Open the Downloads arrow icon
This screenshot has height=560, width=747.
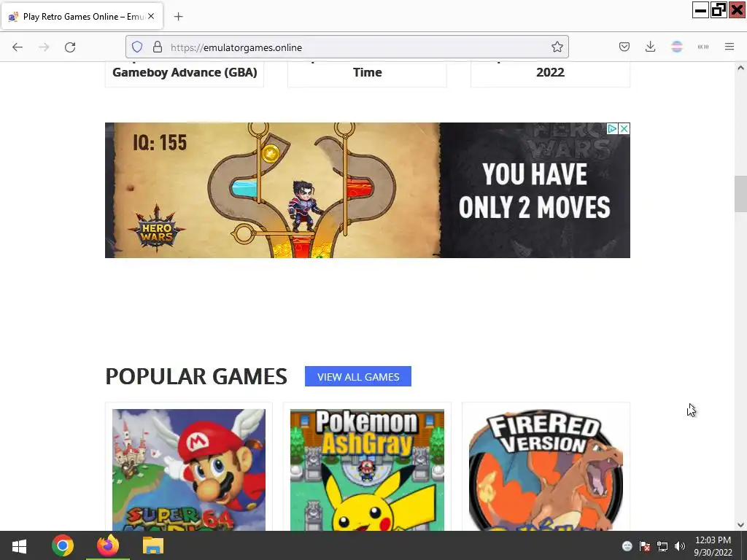tap(650, 47)
